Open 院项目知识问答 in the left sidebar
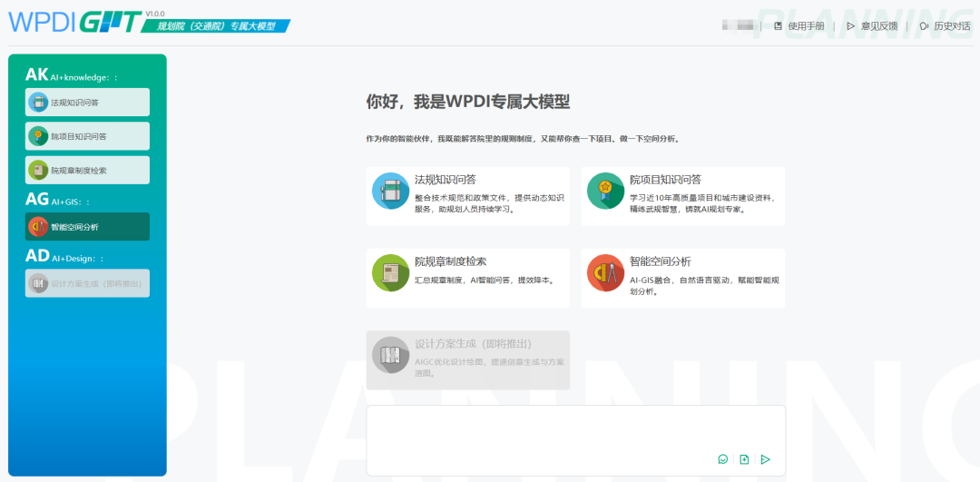 coord(87,135)
